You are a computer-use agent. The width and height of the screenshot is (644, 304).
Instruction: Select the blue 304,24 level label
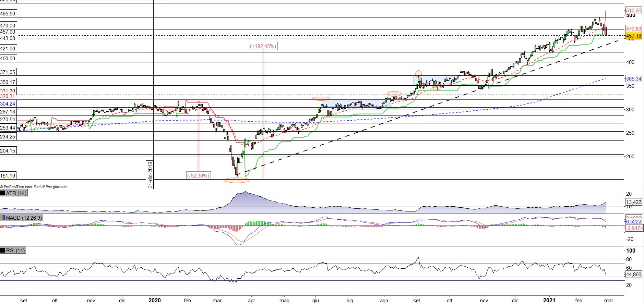pyautogui.click(x=8, y=104)
